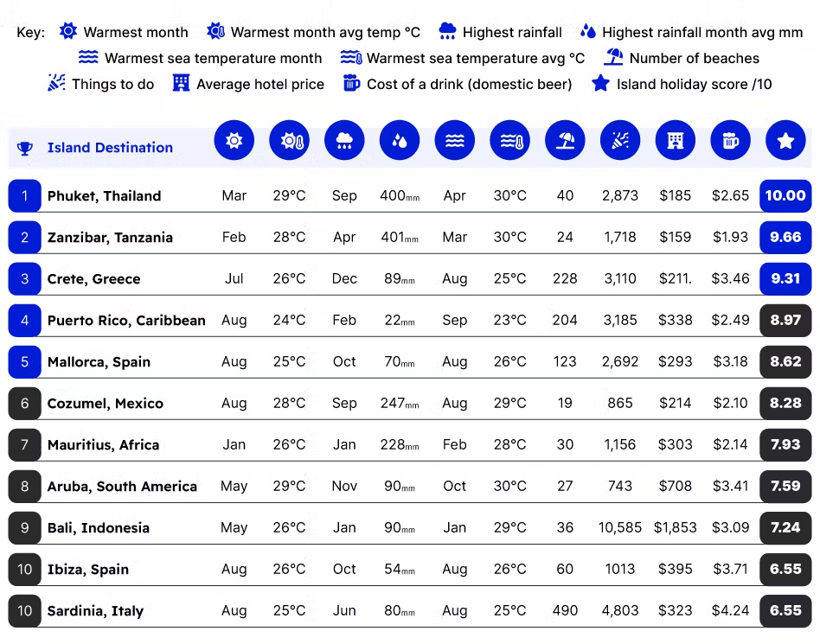The image size is (820, 644).
Task: Click the Things to do column icon
Action: coord(620,141)
